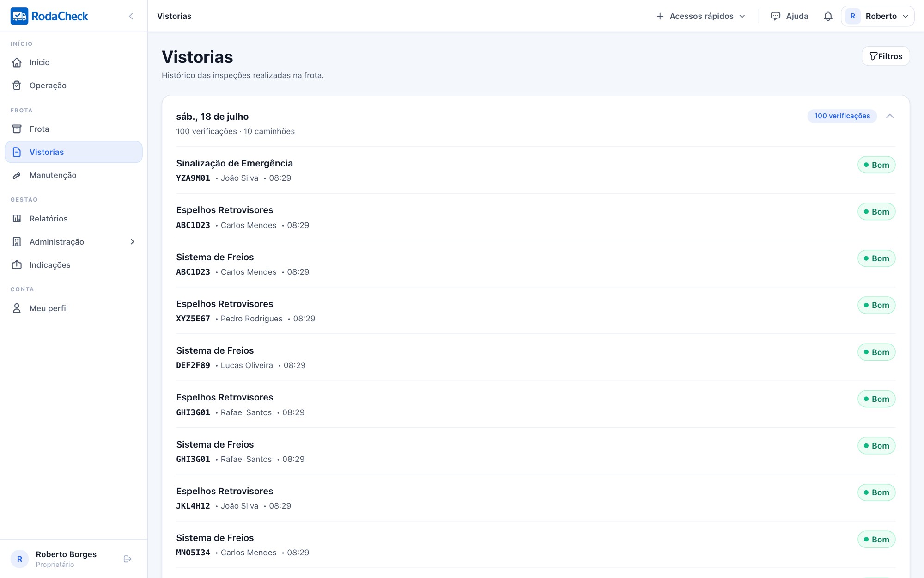Open the Roberto user menu
The height and width of the screenshot is (578, 924).
(x=877, y=16)
